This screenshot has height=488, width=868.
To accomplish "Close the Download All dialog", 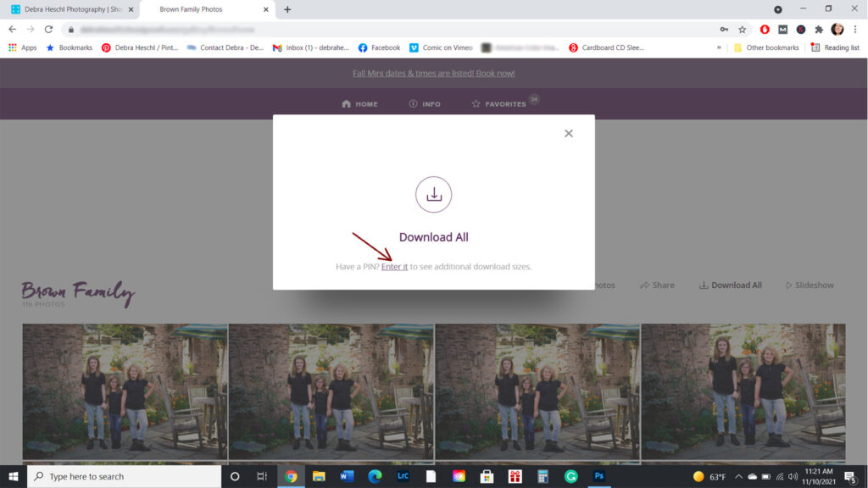I will coord(569,133).
